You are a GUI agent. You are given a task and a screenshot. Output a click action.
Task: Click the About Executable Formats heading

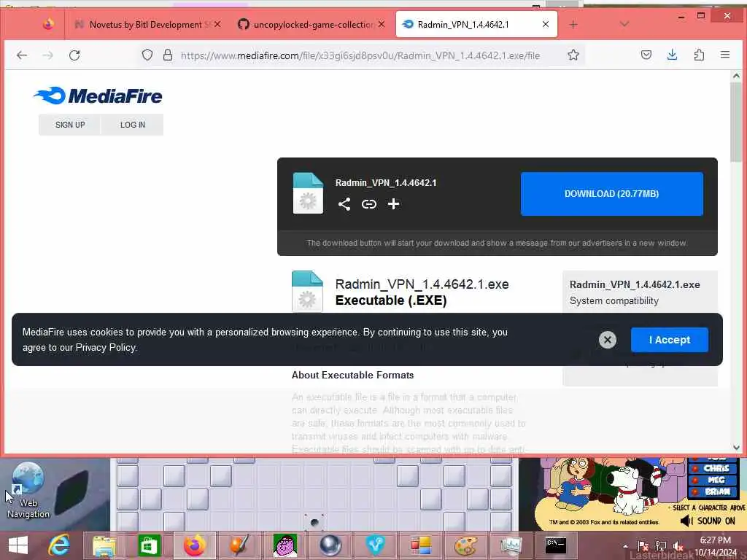(352, 376)
